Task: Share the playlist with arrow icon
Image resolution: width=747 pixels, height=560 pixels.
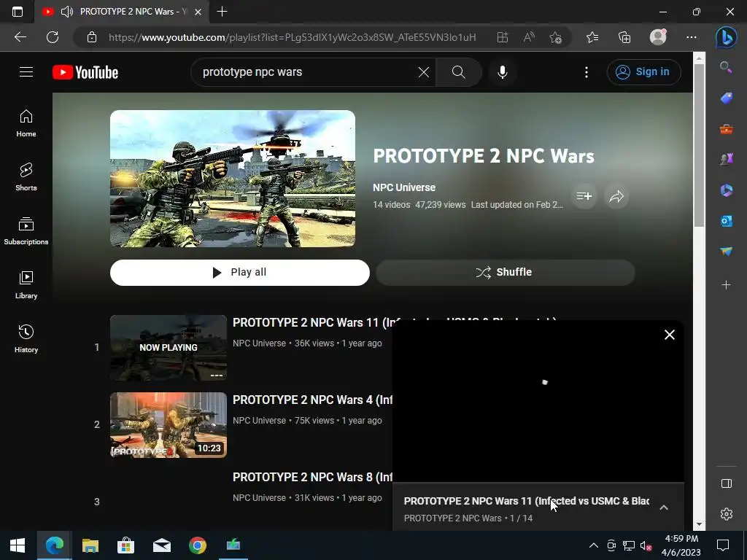Action: coord(616,196)
